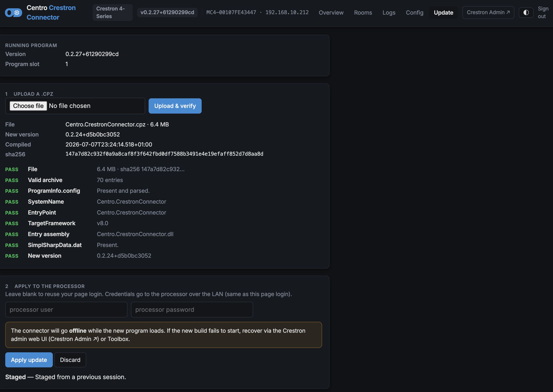
Task: Click the Upload & verify button
Action: point(175,106)
